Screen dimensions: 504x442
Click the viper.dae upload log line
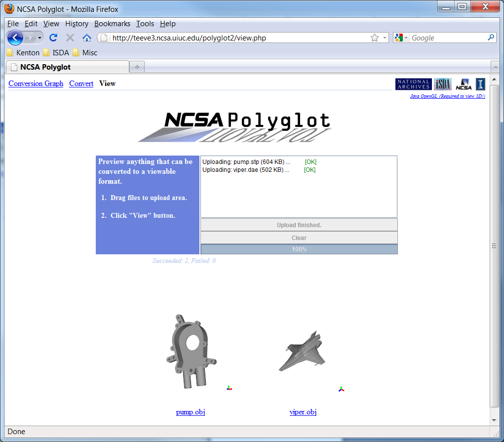(x=259, y=170)
